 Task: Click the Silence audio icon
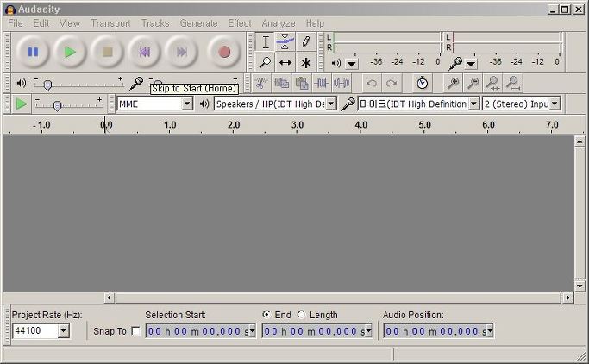point(341,83)
